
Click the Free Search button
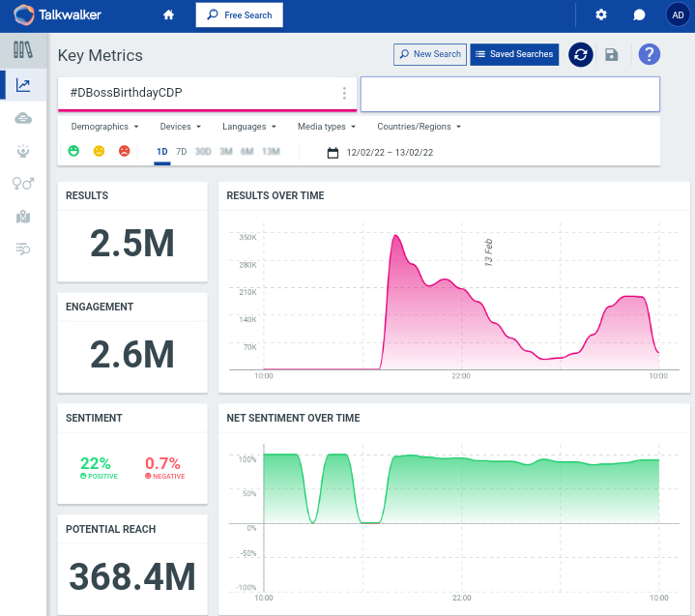pos(240,15)
